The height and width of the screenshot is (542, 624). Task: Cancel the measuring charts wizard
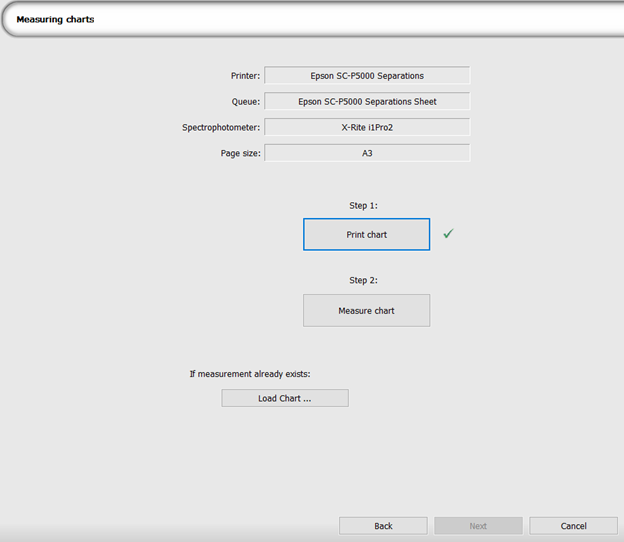tap(573, 526)
